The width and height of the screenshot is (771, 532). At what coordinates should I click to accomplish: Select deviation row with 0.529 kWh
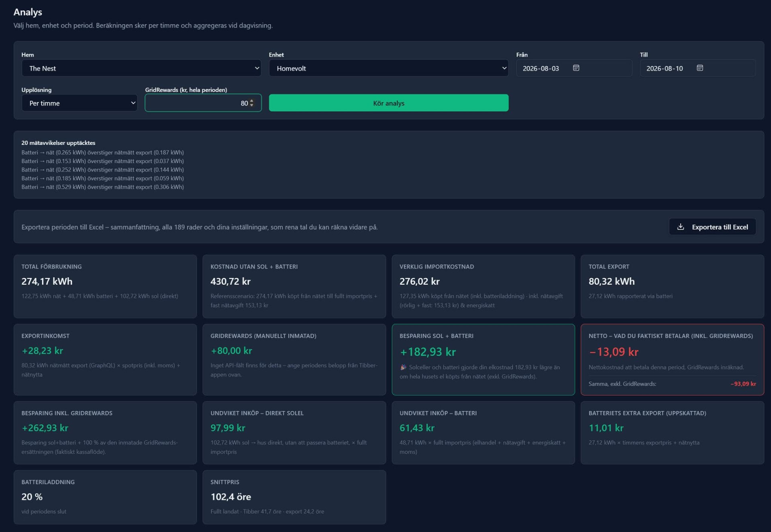click(103, 187)
